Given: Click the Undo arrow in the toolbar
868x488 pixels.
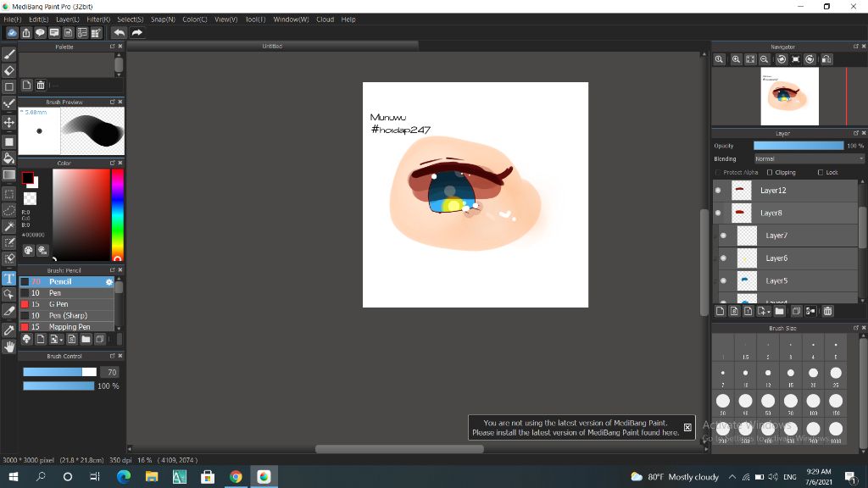Looking at the screenshot, I should click(x=119, y=33).
